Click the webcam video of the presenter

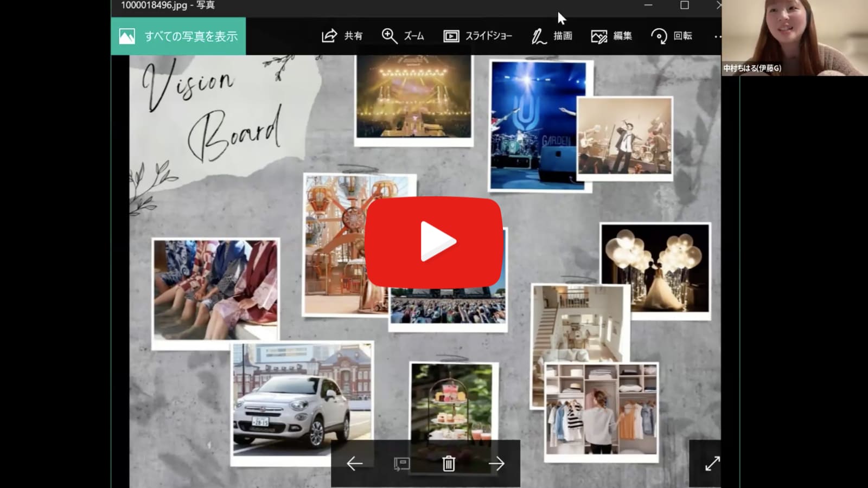point(794,38)
